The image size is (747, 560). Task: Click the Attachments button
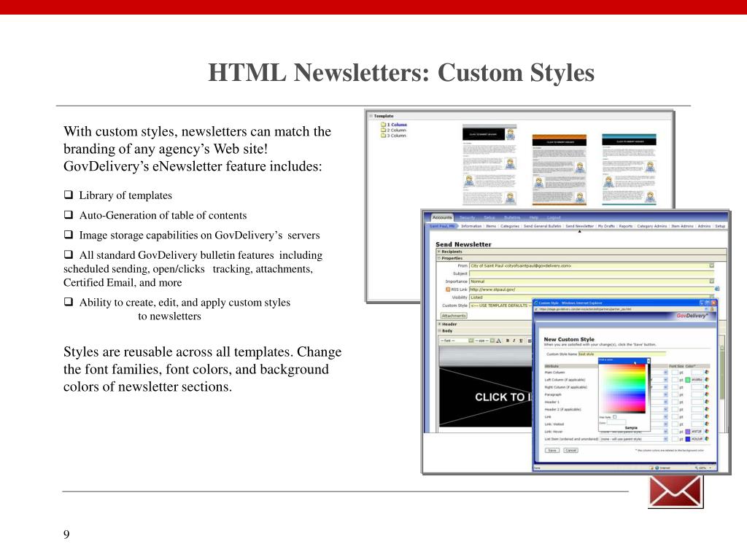[x=454, y=315]
